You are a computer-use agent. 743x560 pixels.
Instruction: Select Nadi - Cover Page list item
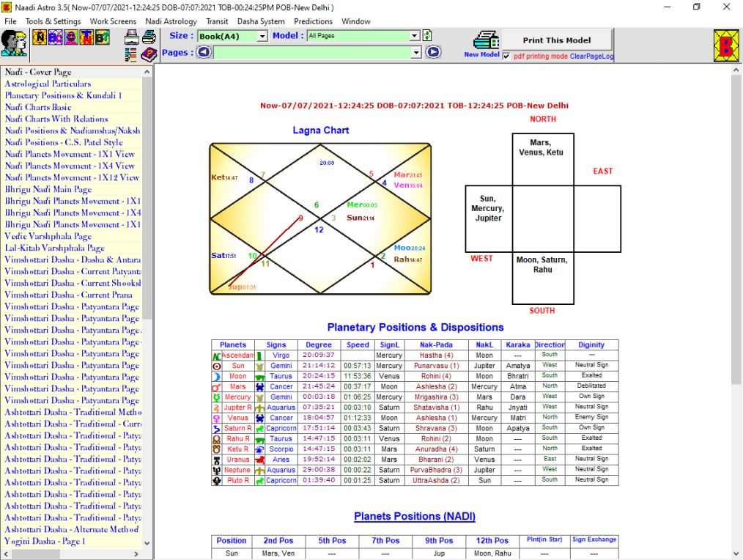pos(38,72)
